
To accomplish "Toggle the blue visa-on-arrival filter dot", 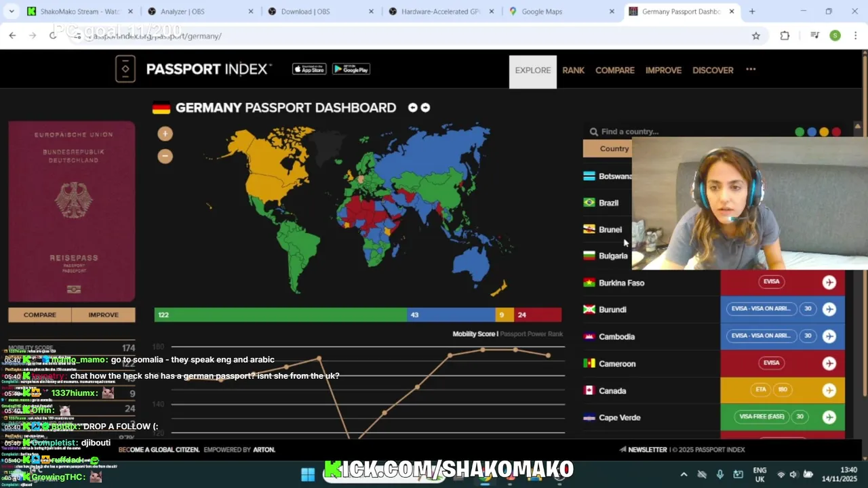I will coord(812,132).
